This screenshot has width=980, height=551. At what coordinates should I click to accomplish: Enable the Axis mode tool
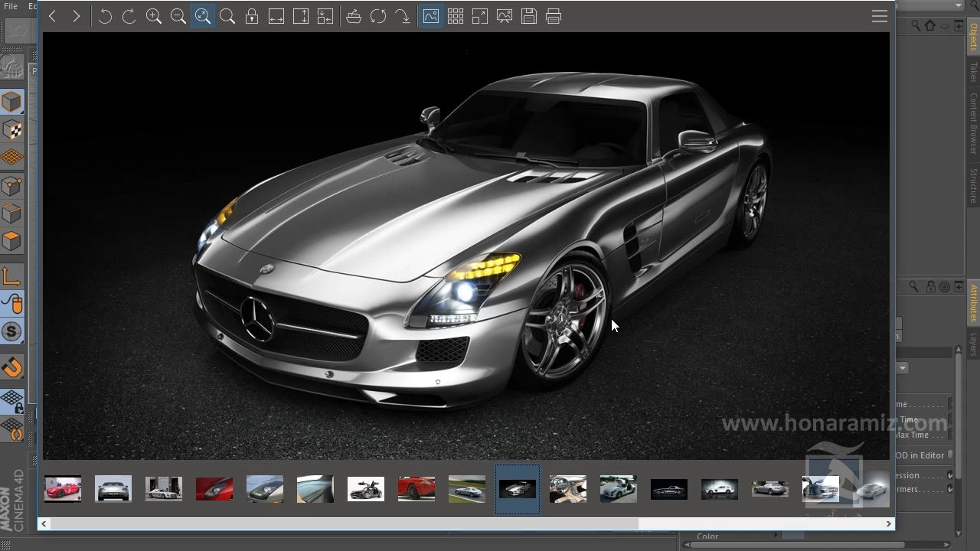coord(11,276)
